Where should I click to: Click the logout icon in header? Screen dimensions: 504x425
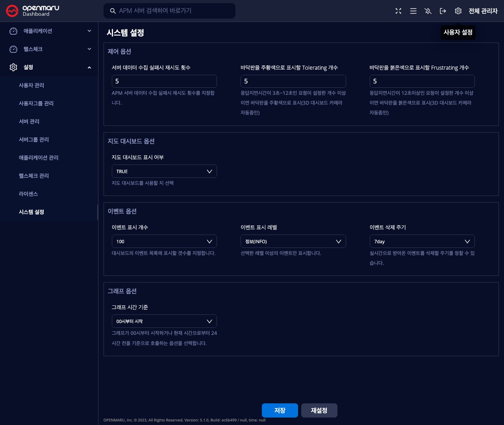coord(443,11)
